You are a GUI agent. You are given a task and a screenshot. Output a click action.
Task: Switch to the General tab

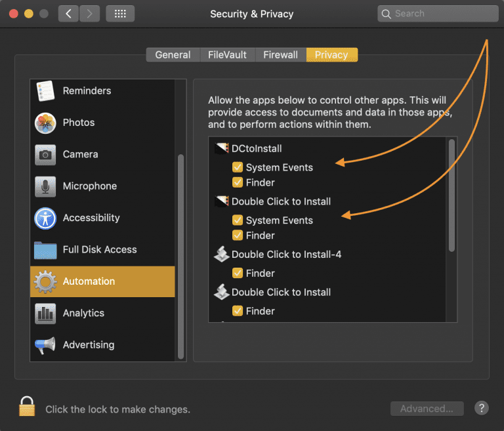point(173,54)
